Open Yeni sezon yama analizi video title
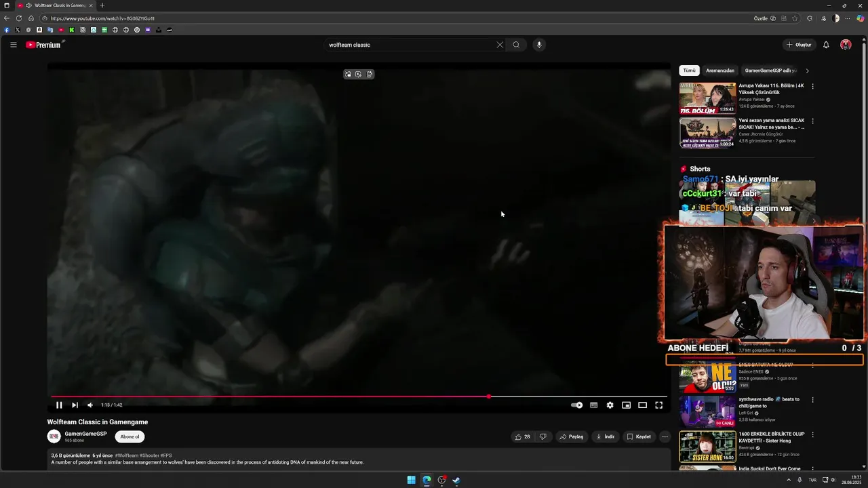 [772, 123]
